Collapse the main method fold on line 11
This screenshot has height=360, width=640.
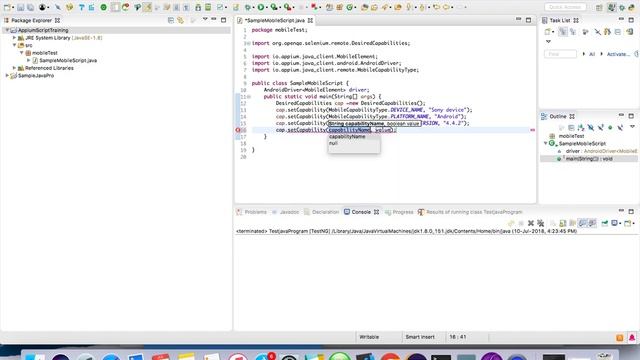tap(249, 97)
